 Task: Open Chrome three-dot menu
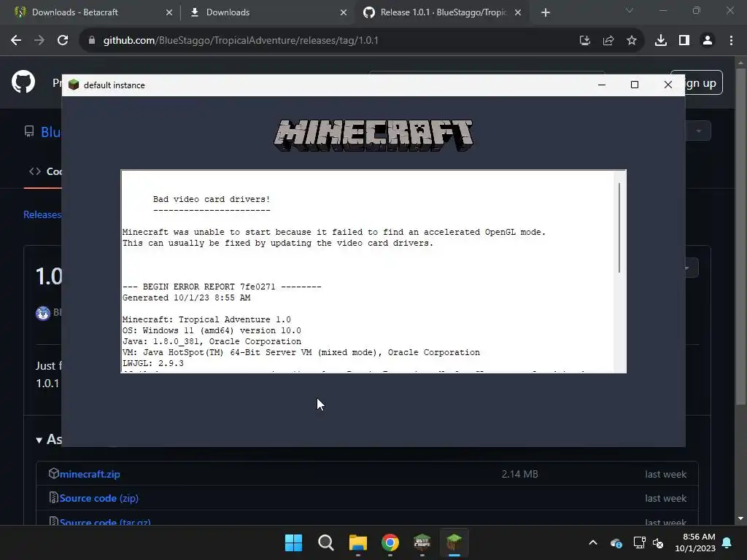[x=731, y=41]
